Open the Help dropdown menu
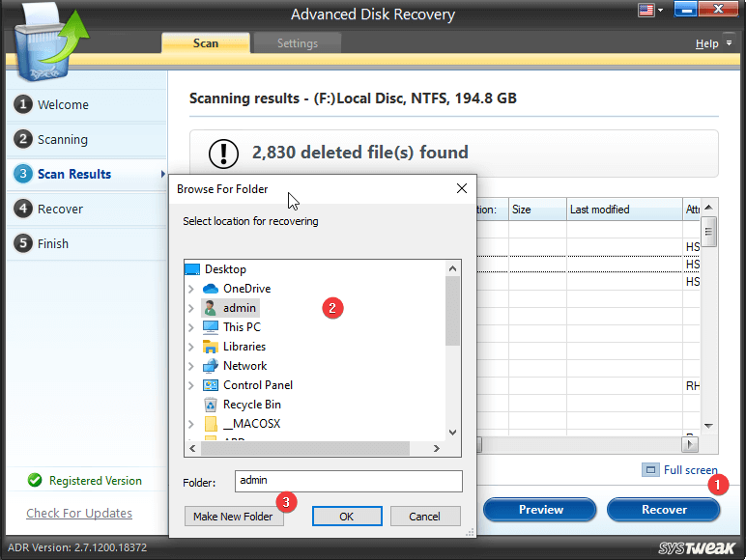The width and height of the screenshot is (746, 560). [x=710, y=43]
